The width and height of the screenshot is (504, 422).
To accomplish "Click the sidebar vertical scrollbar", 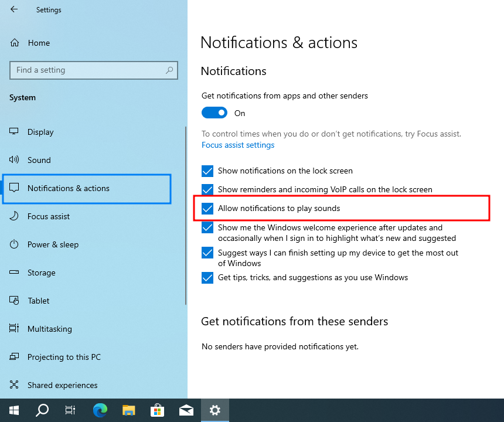I will pyautogui.click(x=186, y=216).
